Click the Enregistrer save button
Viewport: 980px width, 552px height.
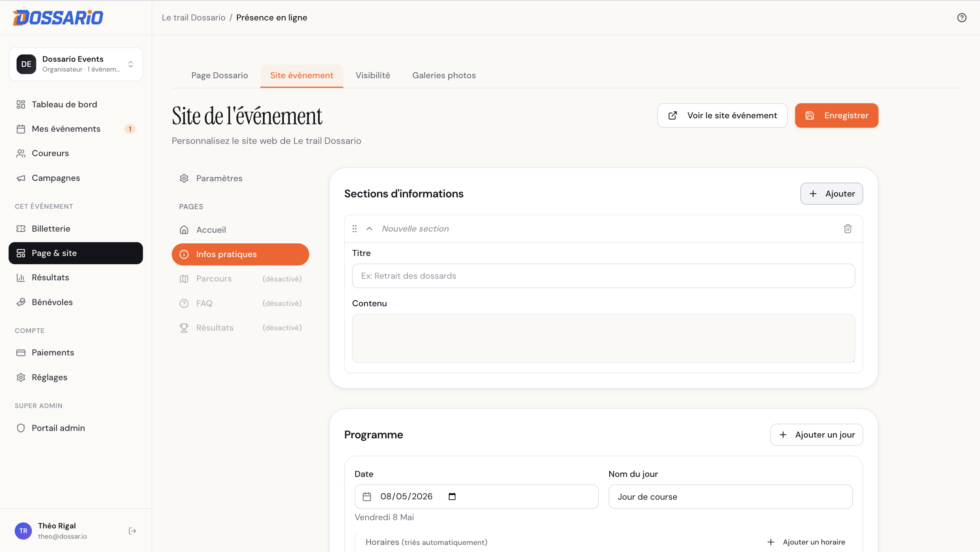[x=836, y=116]
